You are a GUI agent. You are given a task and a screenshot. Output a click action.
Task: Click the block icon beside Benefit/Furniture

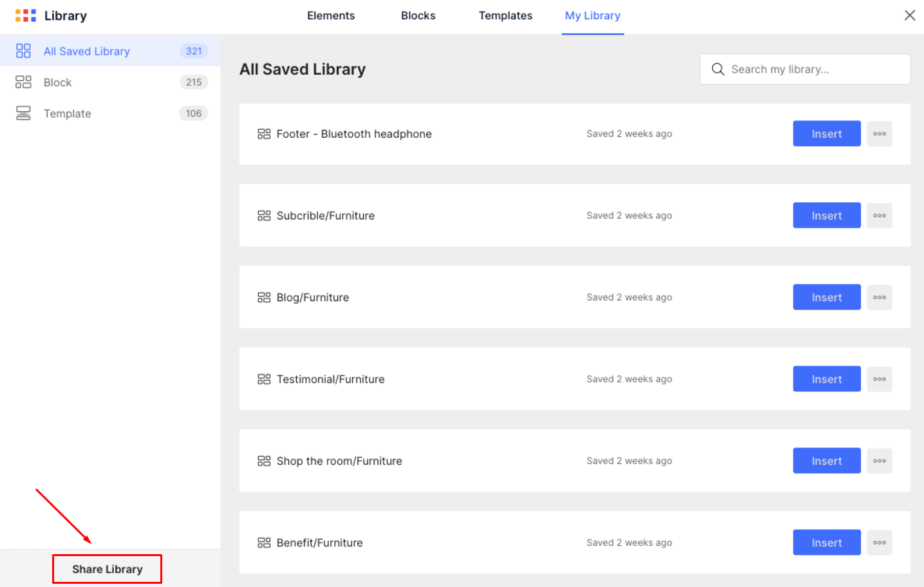click(264, 543)
